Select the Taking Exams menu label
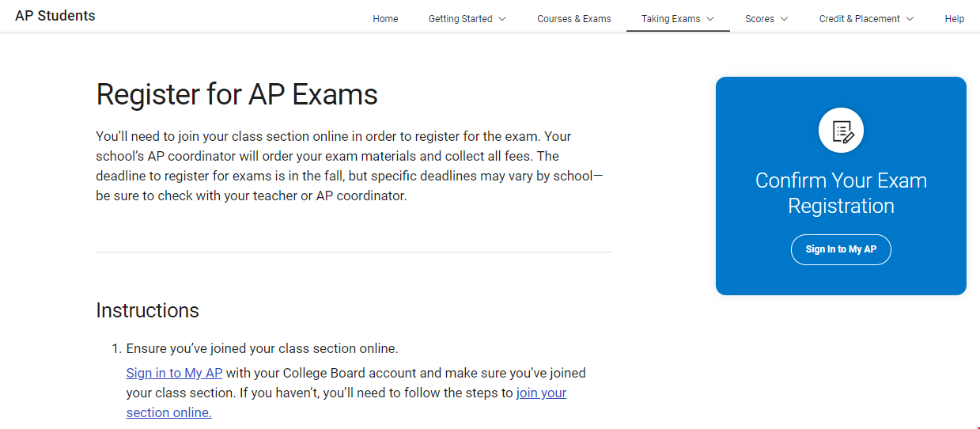This screenshot has width=980, height=429. pyautogui.click(x=671, y=19)
